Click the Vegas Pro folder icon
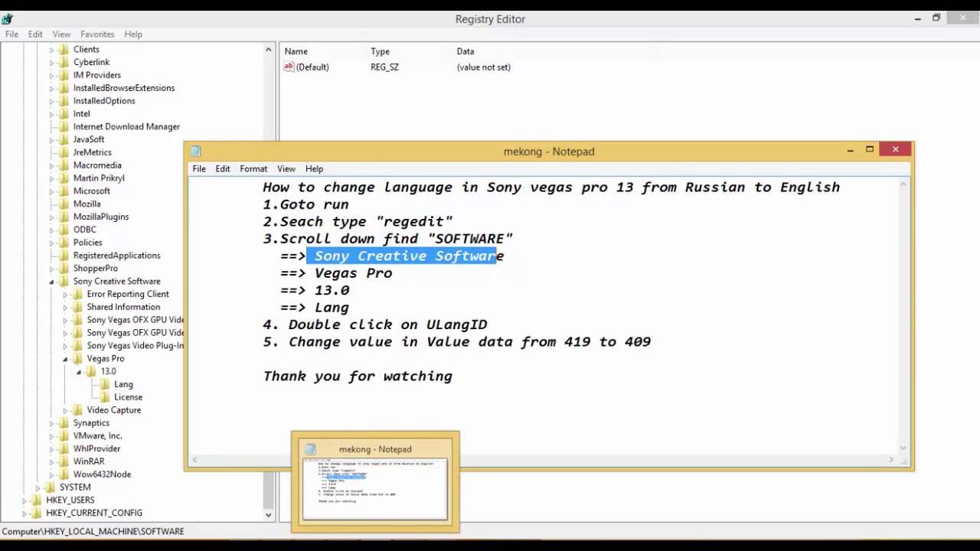 click(78, 359)
